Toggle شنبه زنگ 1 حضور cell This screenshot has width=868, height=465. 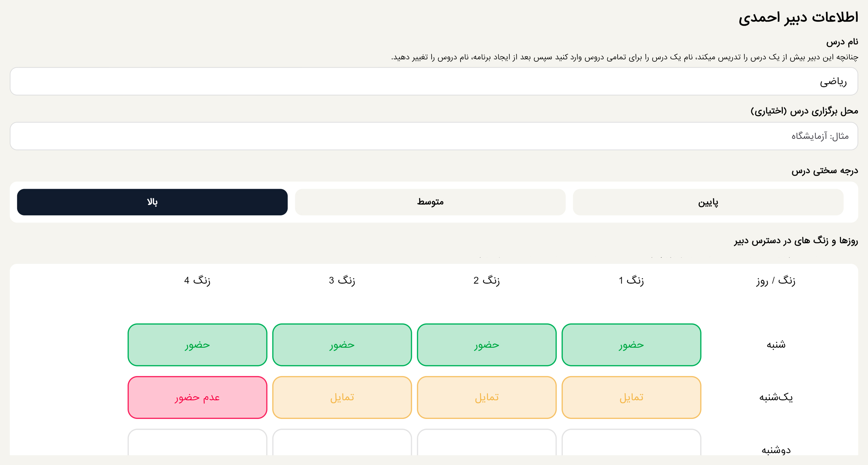point(632,345)
